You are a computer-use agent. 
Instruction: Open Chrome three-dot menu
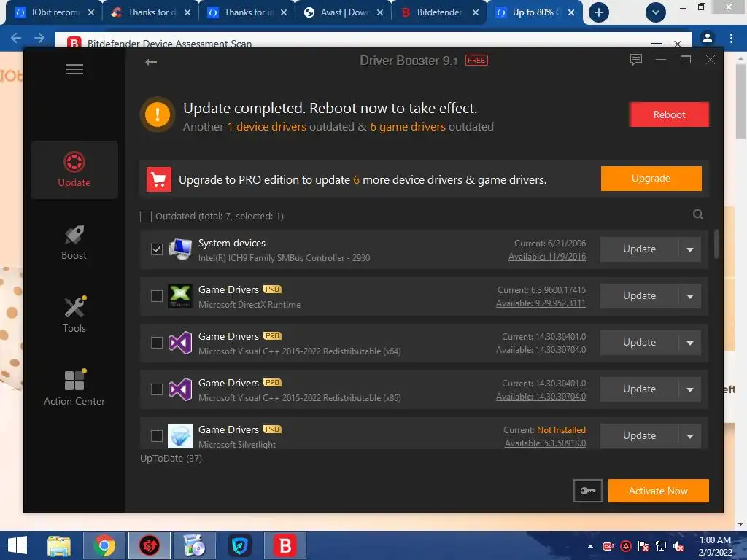point(731,38)
